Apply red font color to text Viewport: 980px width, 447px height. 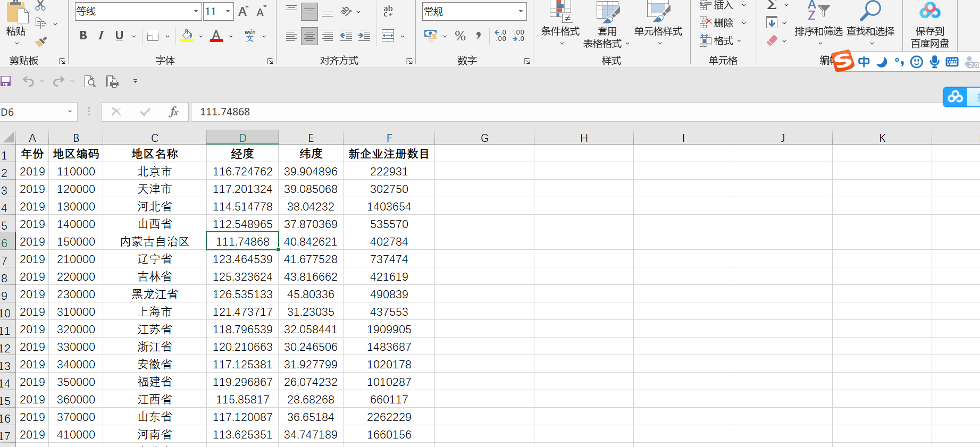tap(216, 36)
